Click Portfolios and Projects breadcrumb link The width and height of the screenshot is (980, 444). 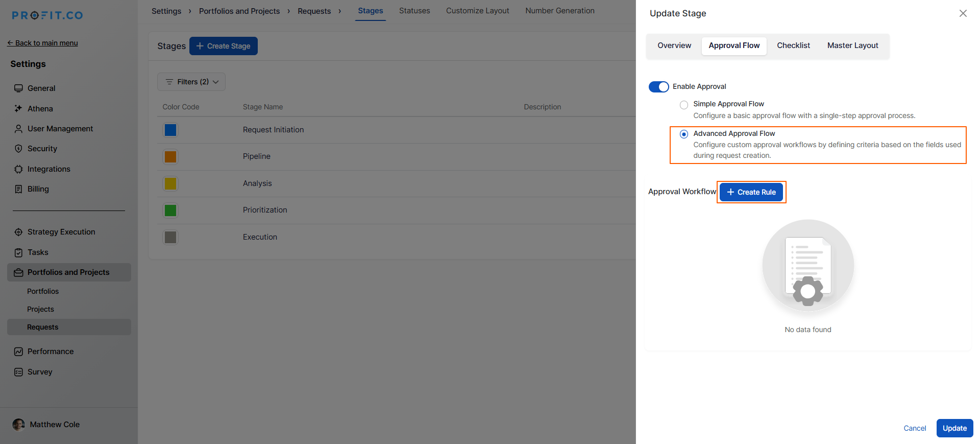(239, 11)
